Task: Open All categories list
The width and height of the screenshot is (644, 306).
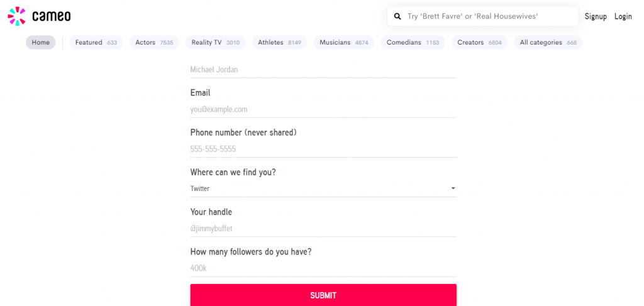Action: (x=548, y=43)
